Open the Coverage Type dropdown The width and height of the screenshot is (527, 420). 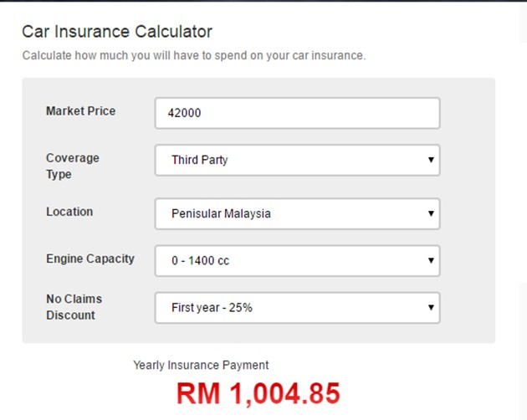(297, 160)
